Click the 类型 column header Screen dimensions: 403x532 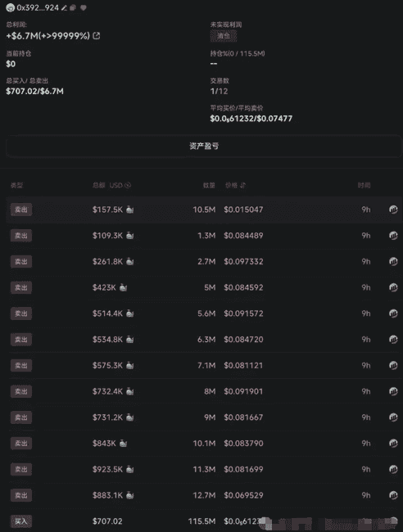16,185
